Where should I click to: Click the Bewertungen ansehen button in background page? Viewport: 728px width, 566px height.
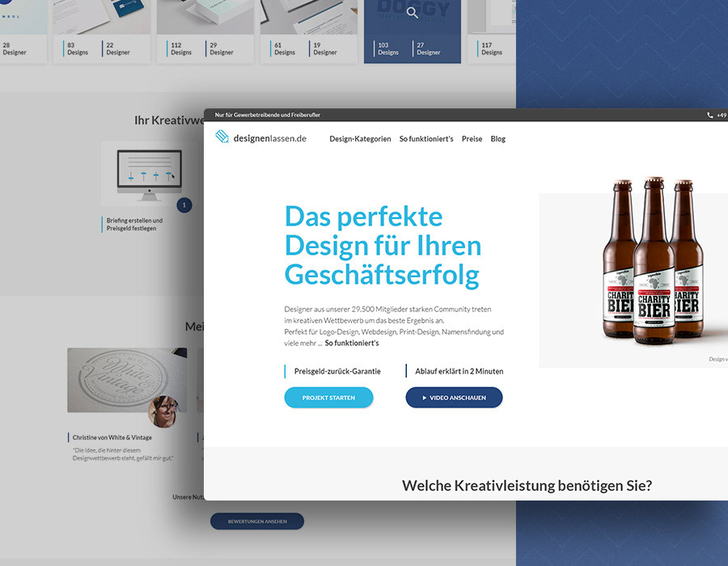(257, 521)
